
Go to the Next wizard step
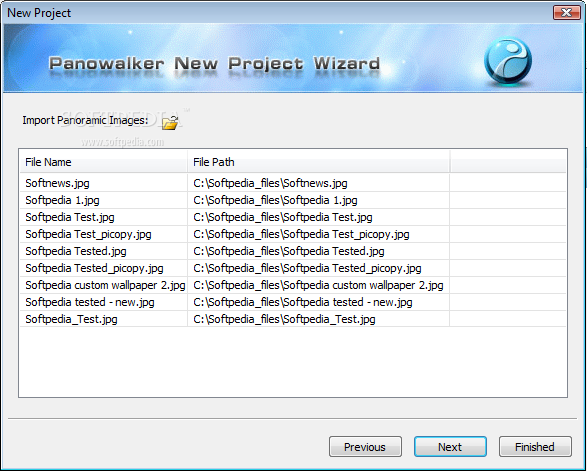tap(450, 446)
